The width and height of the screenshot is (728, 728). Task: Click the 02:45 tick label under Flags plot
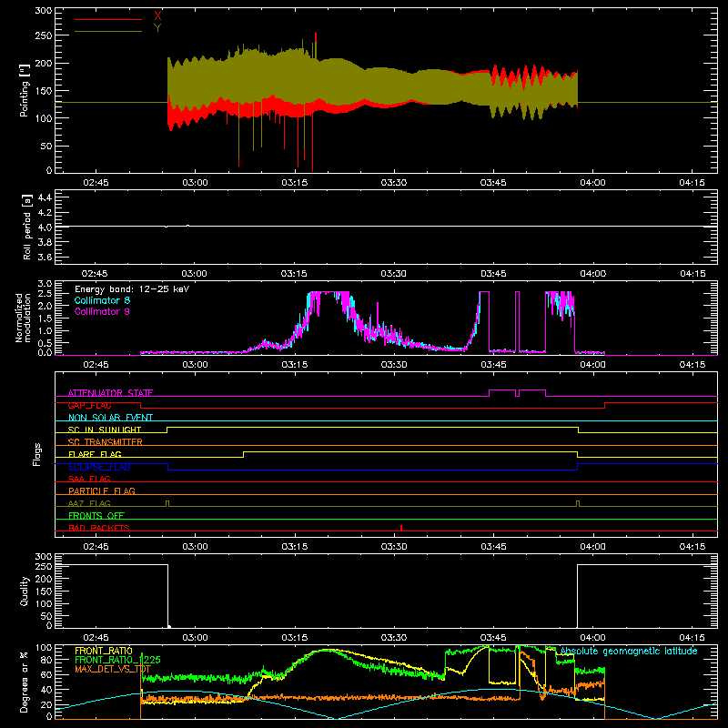pyautogui.click(x=96, y=547)
